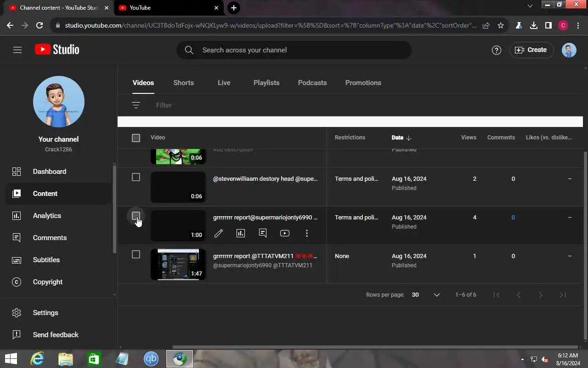
Task: Go to first page arrow
Action: (497, 295)
